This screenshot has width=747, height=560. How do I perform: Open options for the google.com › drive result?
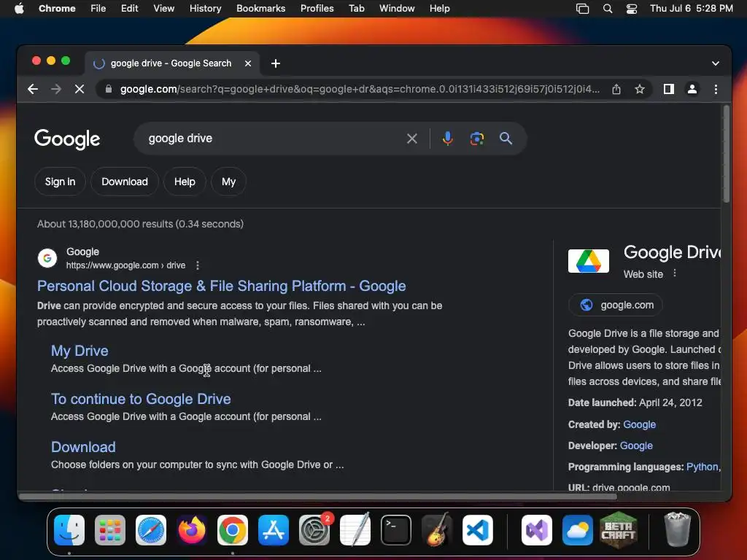point(197,265)
